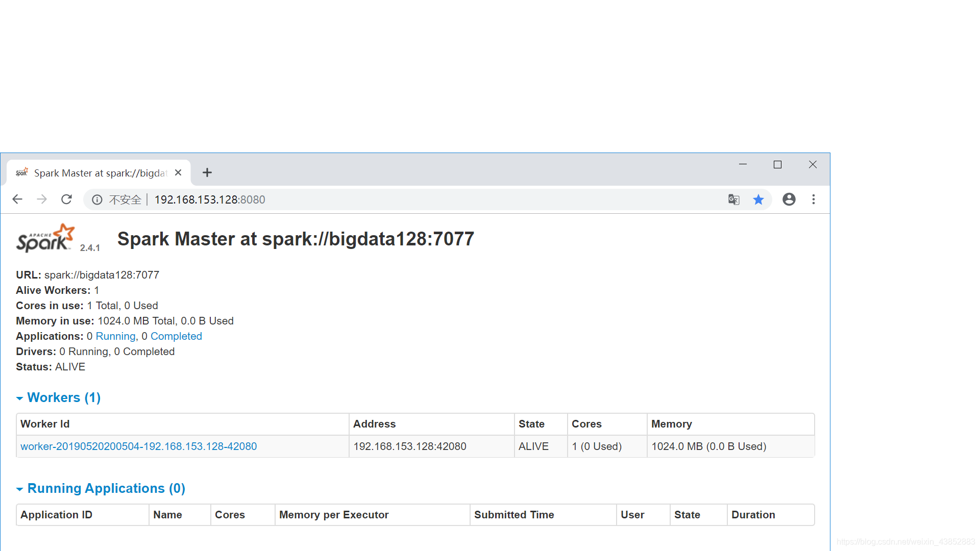Reload the Spark Master page

point(66,199)
